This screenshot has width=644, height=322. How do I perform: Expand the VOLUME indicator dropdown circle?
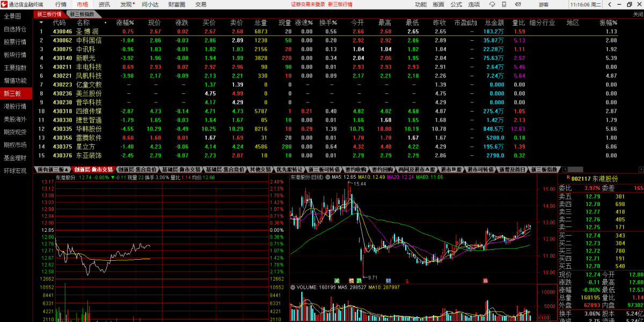292,287
